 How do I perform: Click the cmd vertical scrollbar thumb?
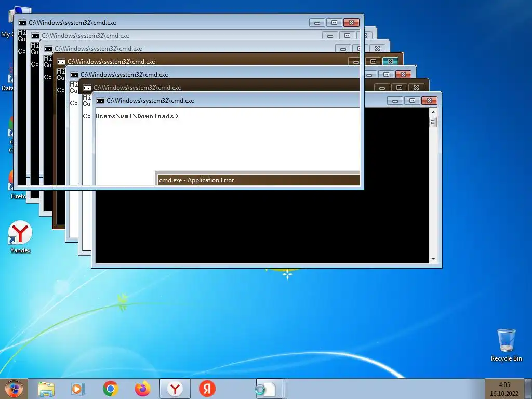433,122
